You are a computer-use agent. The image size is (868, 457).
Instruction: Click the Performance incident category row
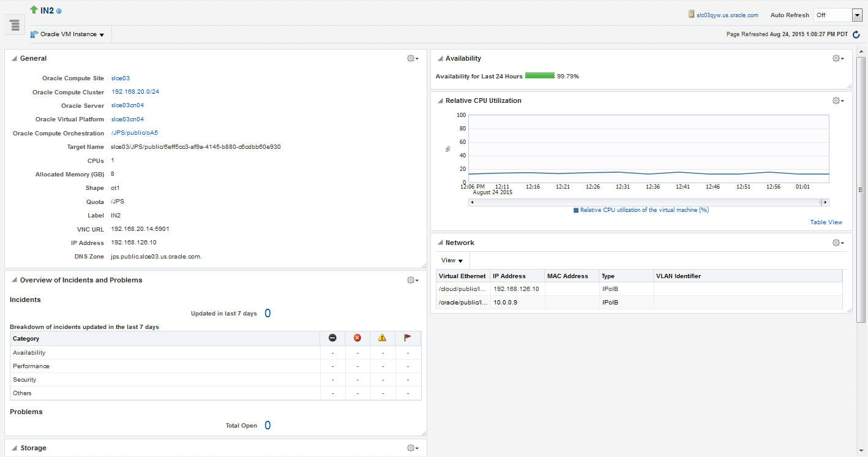215,366
